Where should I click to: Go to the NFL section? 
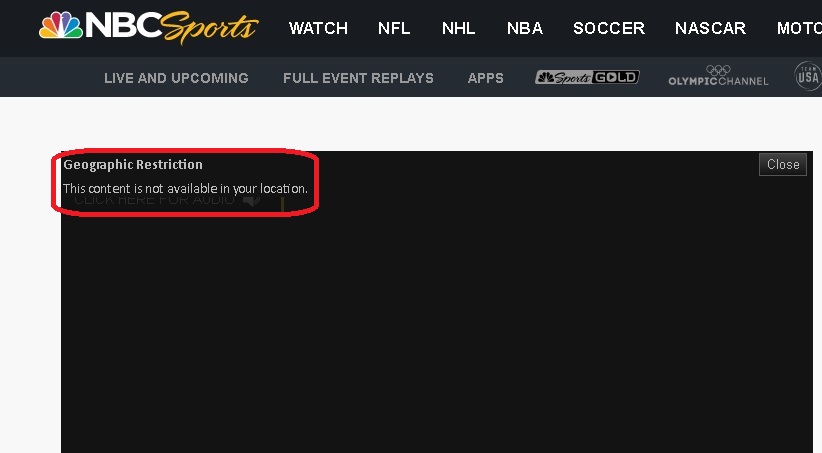point(394,28)
